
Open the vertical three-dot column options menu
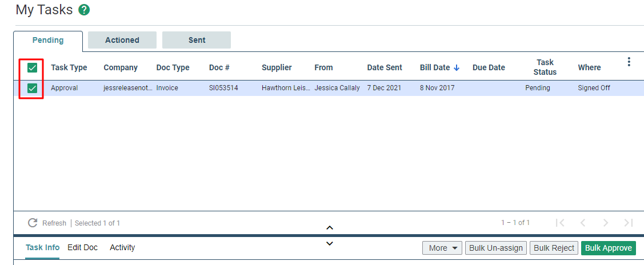(629, 62)
